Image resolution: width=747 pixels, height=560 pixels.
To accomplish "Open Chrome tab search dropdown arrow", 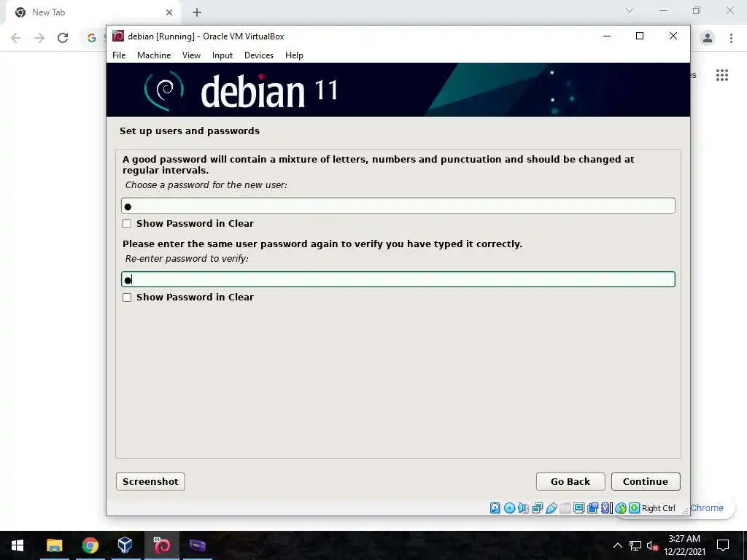I will [630, 10].
